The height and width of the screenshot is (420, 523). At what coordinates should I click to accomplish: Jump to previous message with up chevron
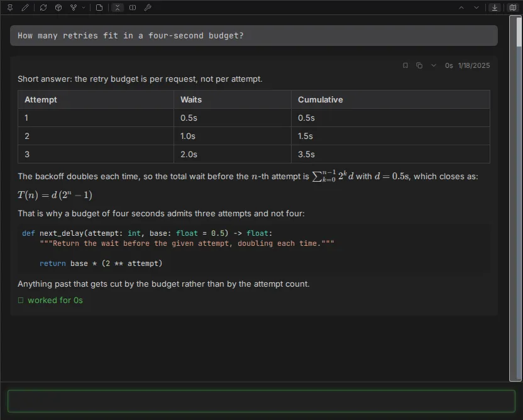click(x=461, y=8)
